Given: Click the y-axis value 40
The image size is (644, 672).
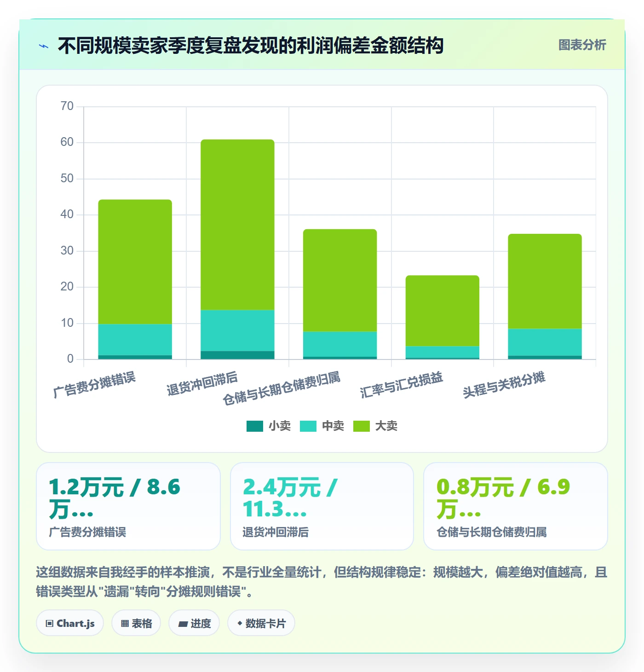Looking at the screenshot, I should [67, 214].
